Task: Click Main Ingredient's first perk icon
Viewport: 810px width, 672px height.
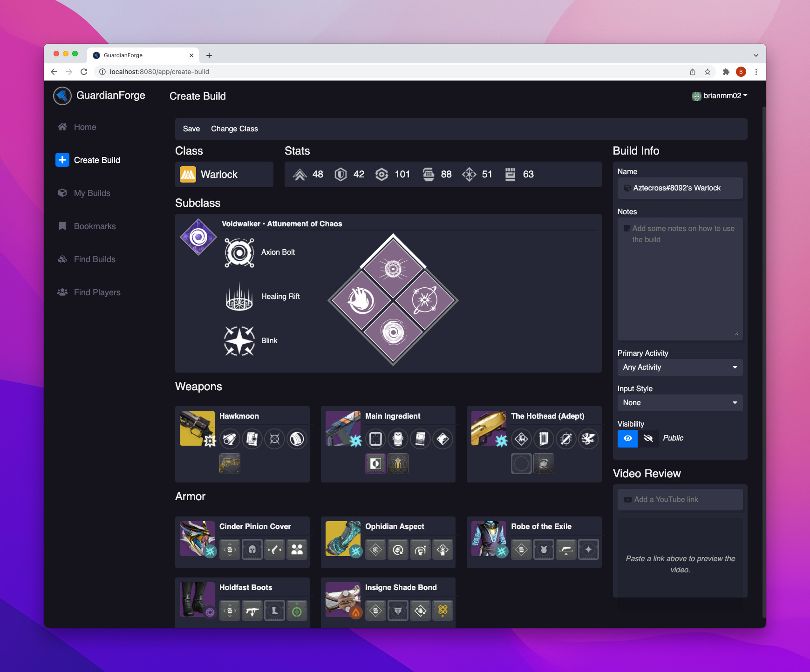Action: (375, 439)
